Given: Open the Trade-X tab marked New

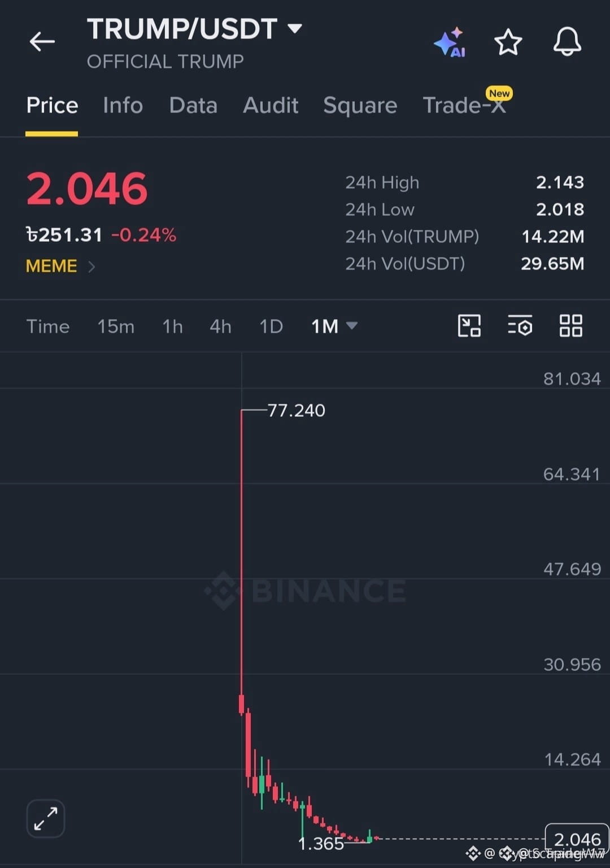Looking at the screenshot, I should point(465,103).
